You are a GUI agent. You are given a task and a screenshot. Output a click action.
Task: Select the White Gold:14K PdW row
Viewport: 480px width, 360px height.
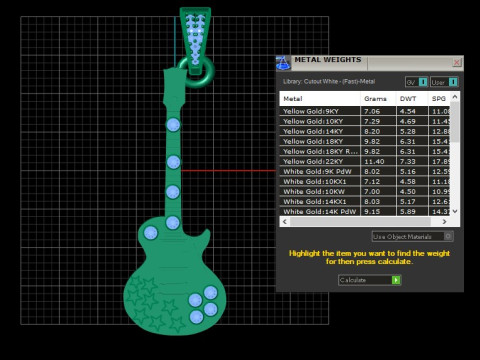pos(365,211)
